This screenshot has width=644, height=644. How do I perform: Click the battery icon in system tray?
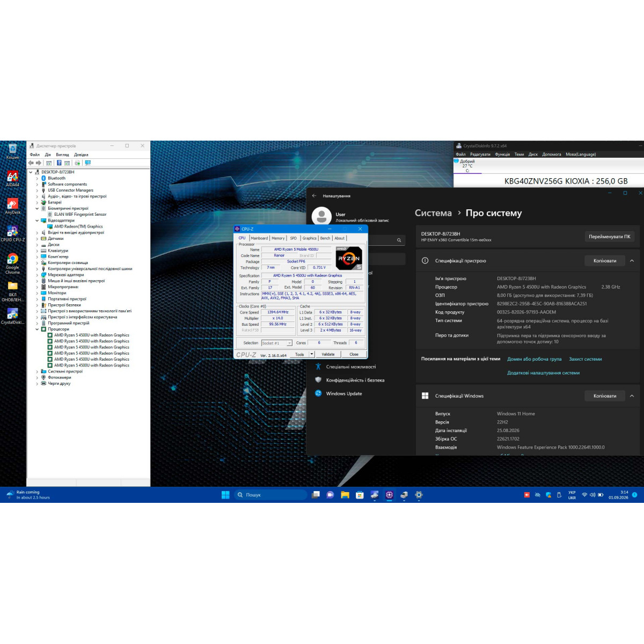[x=601, y=495]
